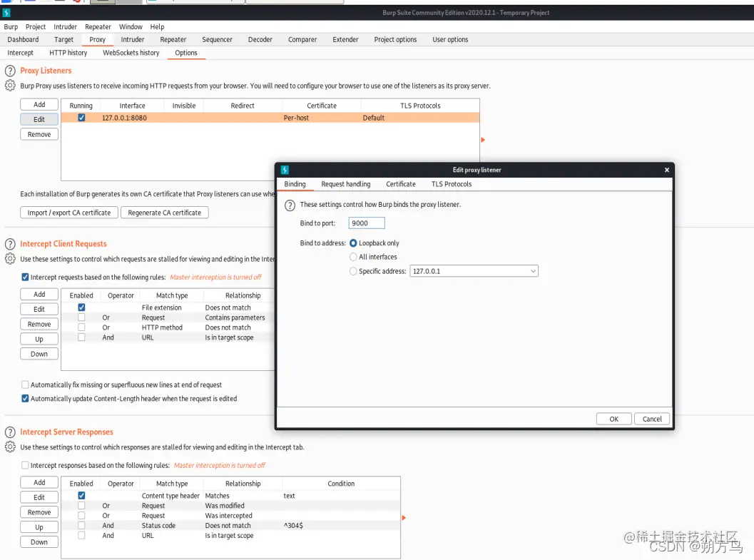Switch to Sequencer tab
Viewport: 754px width, 560px height.
tap(217, 39)
